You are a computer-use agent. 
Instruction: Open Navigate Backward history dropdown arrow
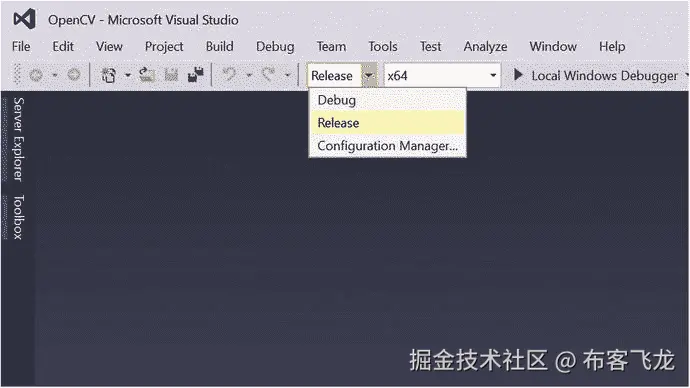[x=55, y=75]
